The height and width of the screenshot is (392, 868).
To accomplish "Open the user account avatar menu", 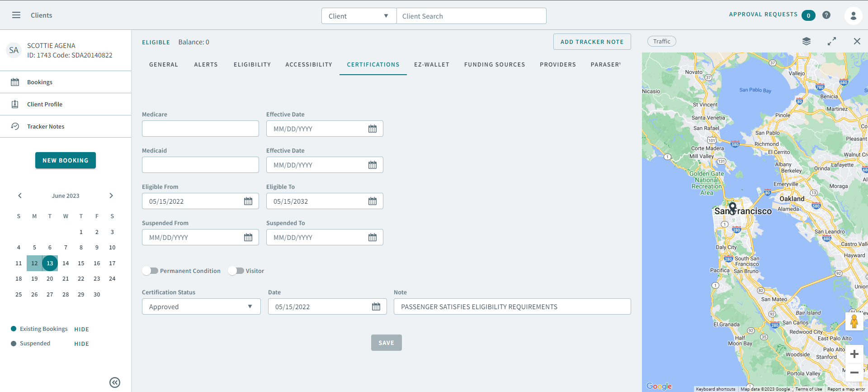I will [853, 16].
